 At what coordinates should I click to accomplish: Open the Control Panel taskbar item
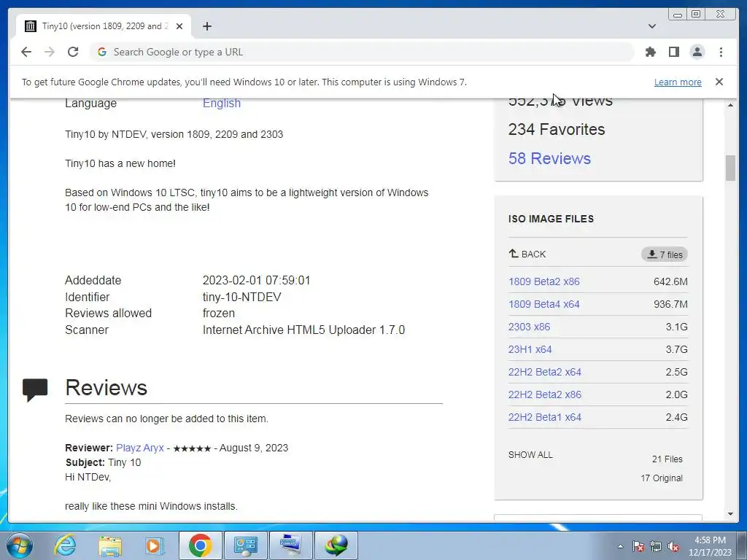[x=245, y=545]
